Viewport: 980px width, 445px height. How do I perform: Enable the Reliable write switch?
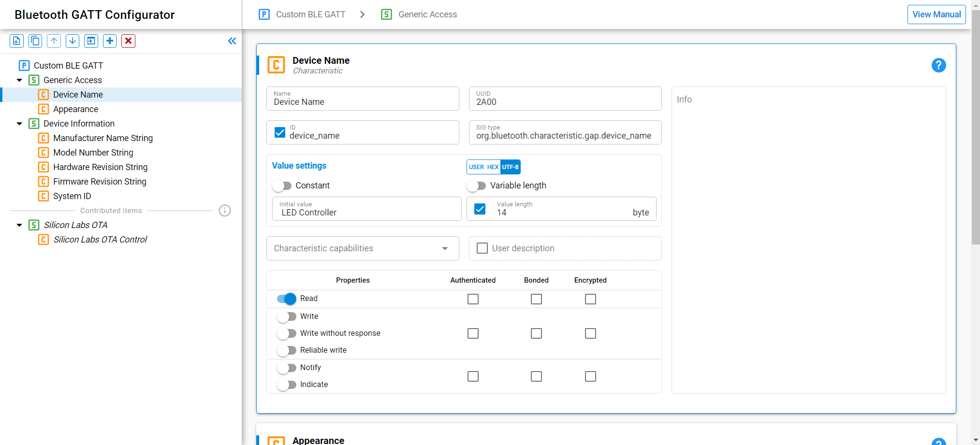[x=287, y=350]
